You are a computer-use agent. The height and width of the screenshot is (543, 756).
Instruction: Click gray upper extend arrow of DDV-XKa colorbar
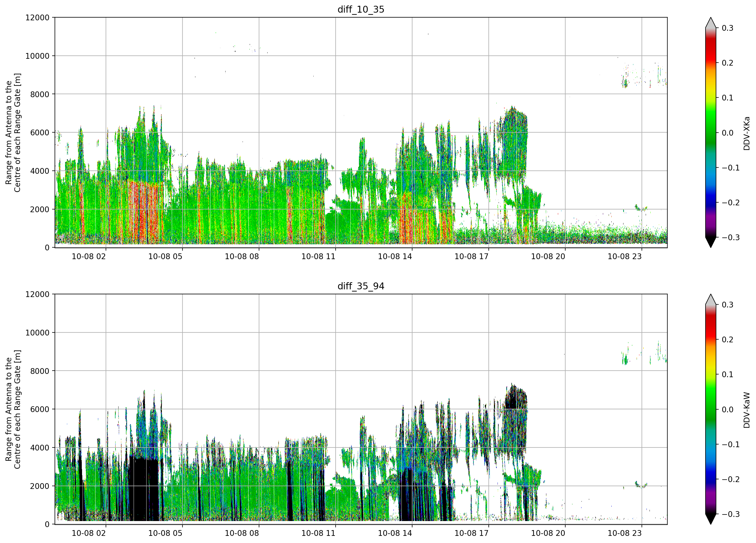pyautogui.click(x=710, y=23)
